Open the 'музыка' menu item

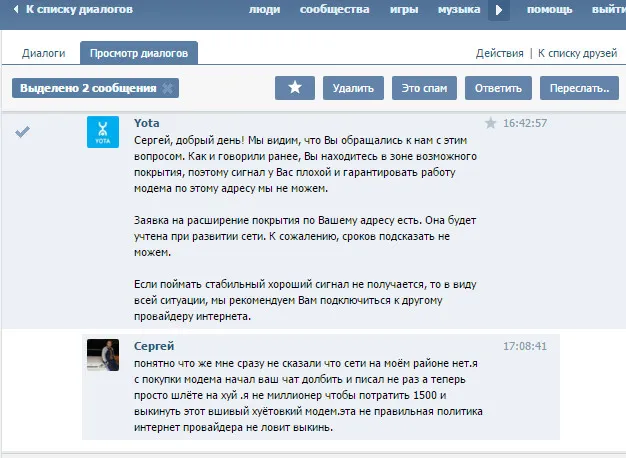[x=459, y=10]
